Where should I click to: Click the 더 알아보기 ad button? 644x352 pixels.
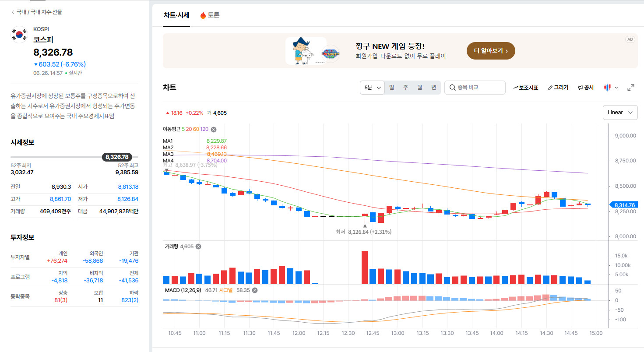(491, 51)
